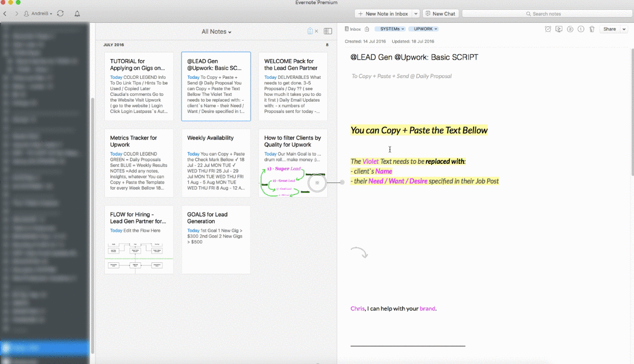Go back with the left arrow
634x364 pixels.
[5, 13]
